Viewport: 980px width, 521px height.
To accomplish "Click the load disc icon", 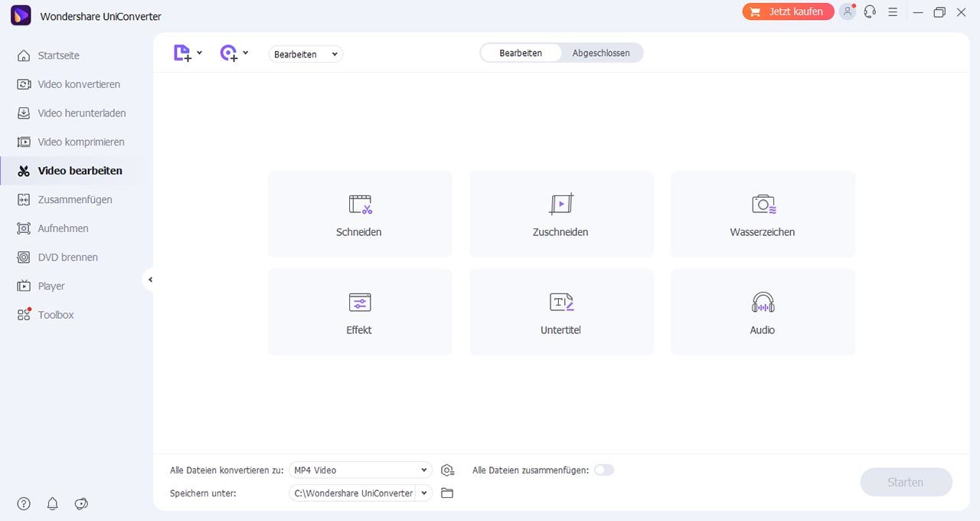I will point(228,53).
